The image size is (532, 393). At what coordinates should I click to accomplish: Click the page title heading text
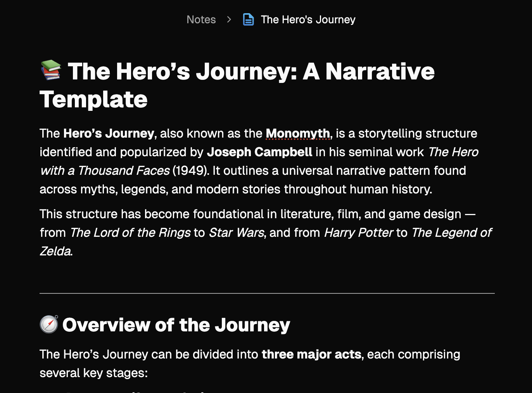click(237, 85)
